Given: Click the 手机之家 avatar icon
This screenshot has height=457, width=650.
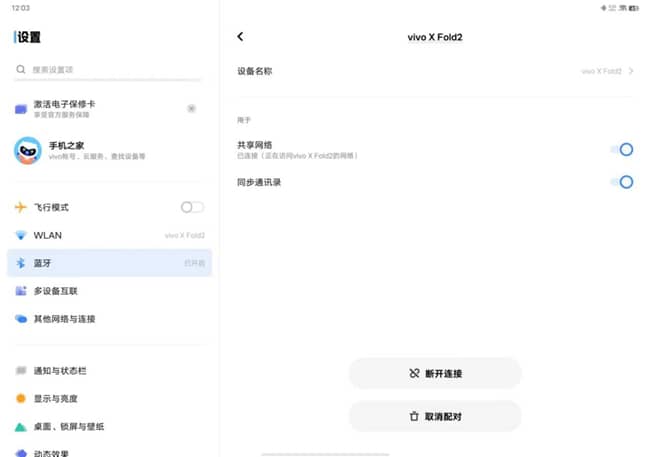Looking at the screenshot, I should 27,151.
